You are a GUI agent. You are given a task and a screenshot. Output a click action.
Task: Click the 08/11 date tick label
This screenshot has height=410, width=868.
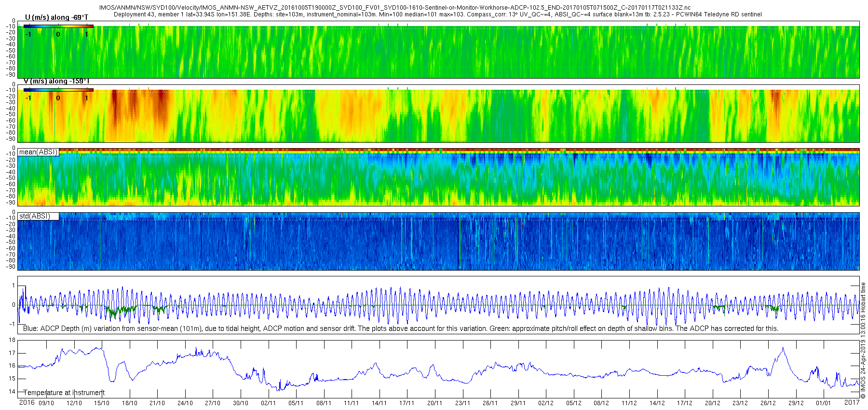[x=324, y=403]
